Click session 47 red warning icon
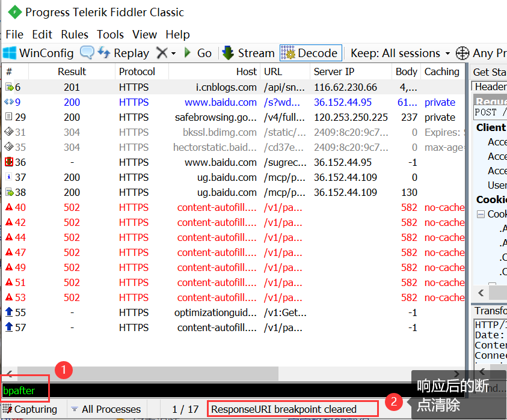The height and width of the screenshot is (420, 507). (9, 252)
